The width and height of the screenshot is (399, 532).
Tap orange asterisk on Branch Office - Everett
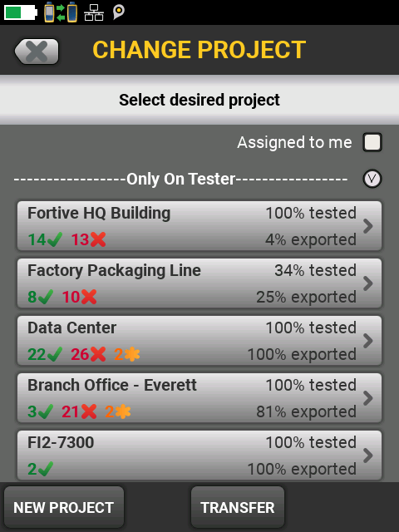click(x=122, y=411)
